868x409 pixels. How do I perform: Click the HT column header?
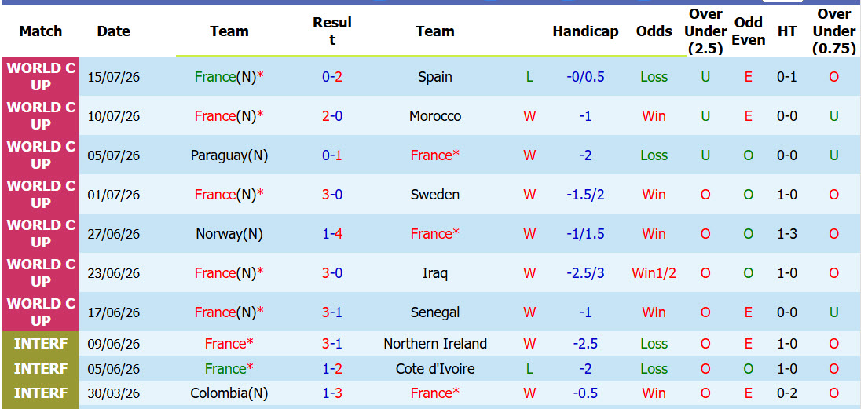[x=786, y=31]
